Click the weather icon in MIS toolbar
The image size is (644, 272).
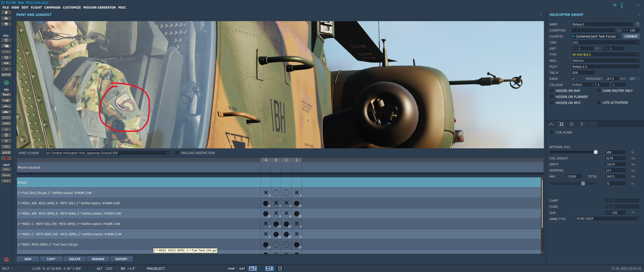click(x=6, y=46)
